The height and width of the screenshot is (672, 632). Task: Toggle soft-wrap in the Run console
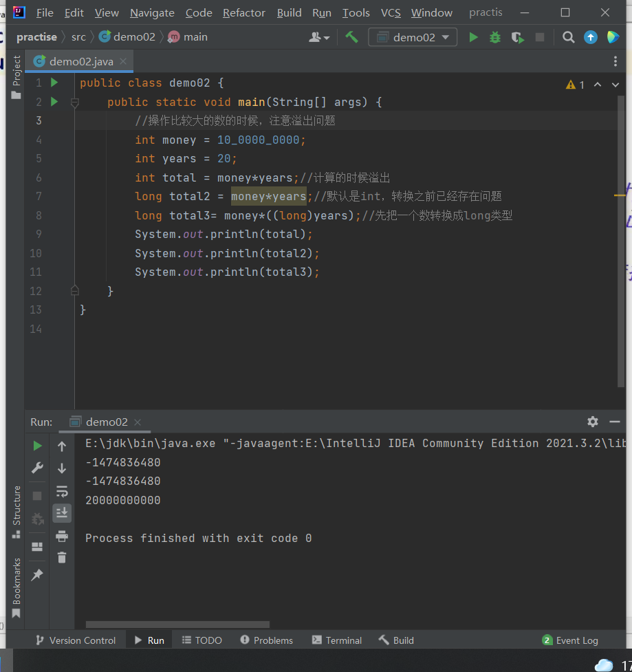(x=62, y=491)
